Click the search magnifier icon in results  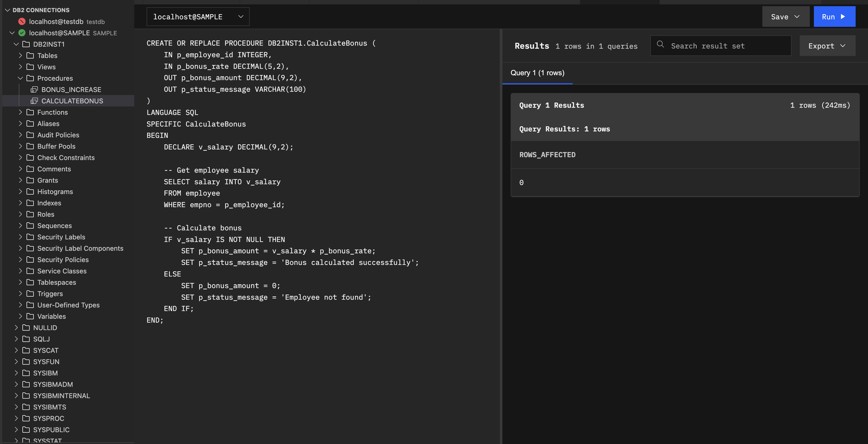point(660,45)
